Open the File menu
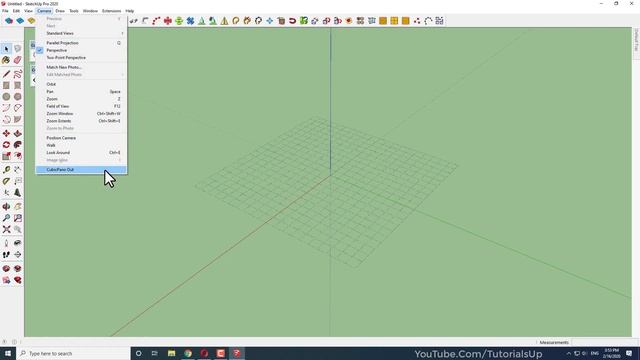The width and height of the screenshot is (640, 360). tap(5, 11)
